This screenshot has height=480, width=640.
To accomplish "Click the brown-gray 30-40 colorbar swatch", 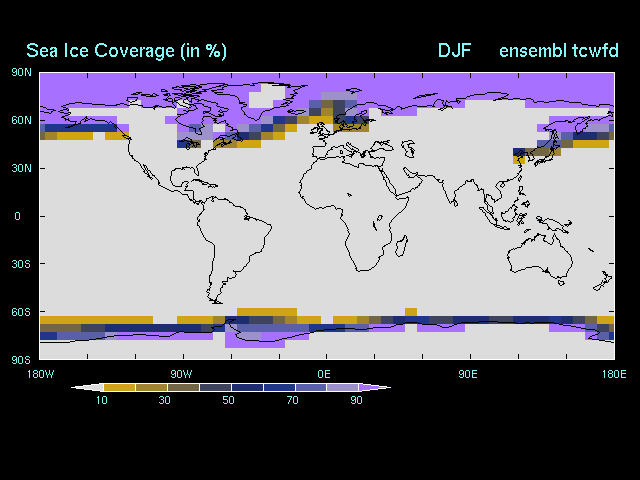I will [x=183, y=387].
